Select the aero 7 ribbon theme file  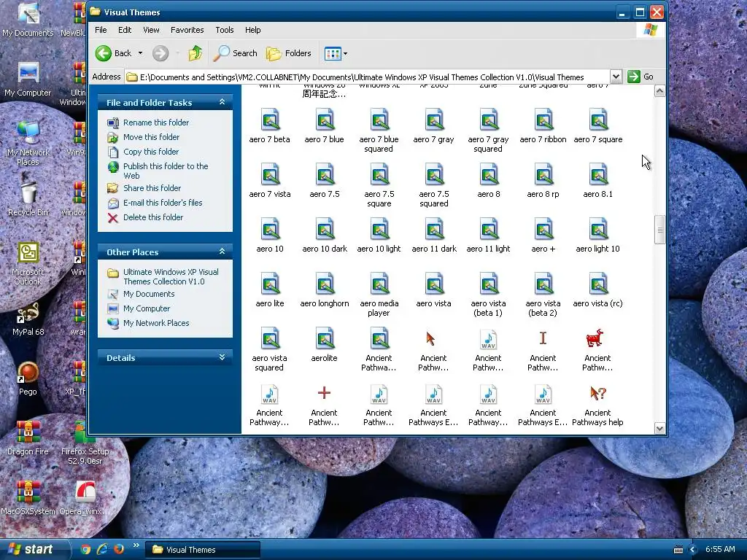pyautogui.click(x=543, y=125)
